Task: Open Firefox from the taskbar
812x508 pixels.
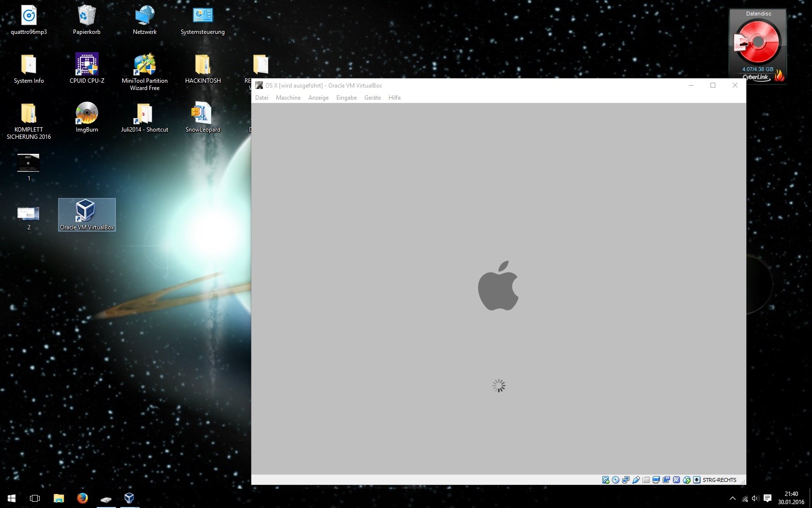Action: coord(83,498)
